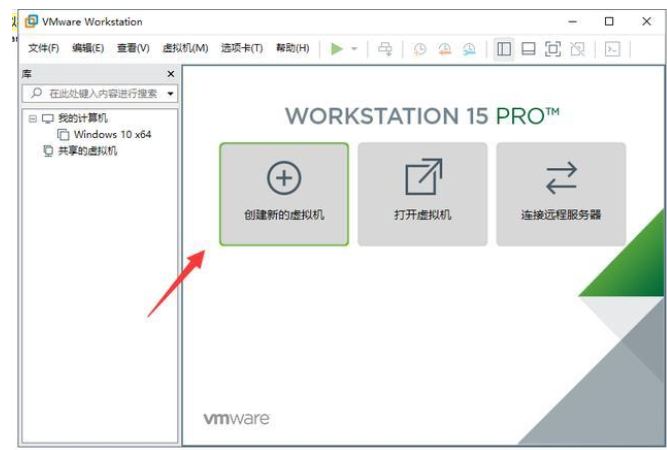This screenshot has width=667, height=450.
Task: Click the 打开虚拟机 button
Action: [422, 194]
